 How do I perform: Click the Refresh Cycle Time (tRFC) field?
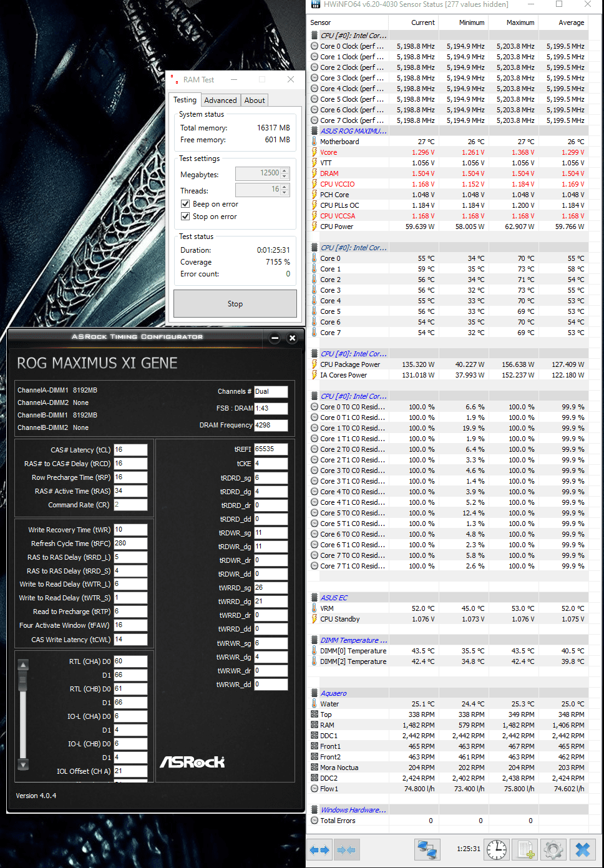pyautogui.click(x=130, y=544)
